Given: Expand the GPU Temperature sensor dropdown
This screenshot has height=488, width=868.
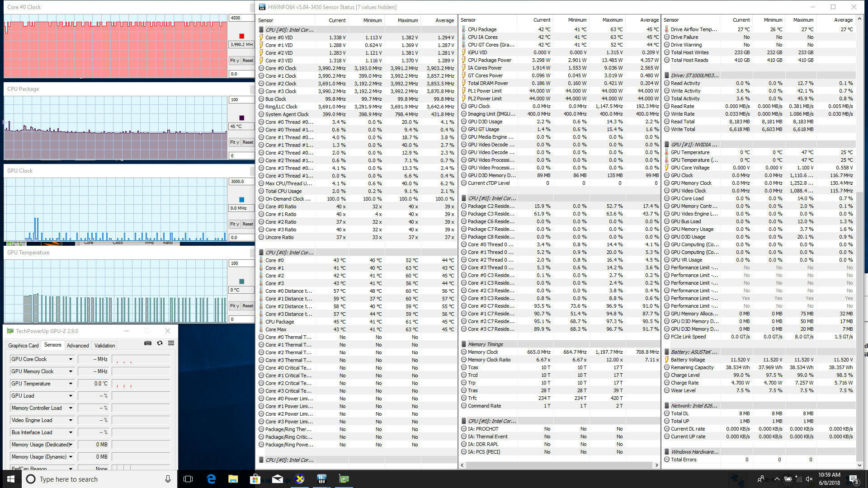Looking at the screenshot, I should (x=71, y=384).
